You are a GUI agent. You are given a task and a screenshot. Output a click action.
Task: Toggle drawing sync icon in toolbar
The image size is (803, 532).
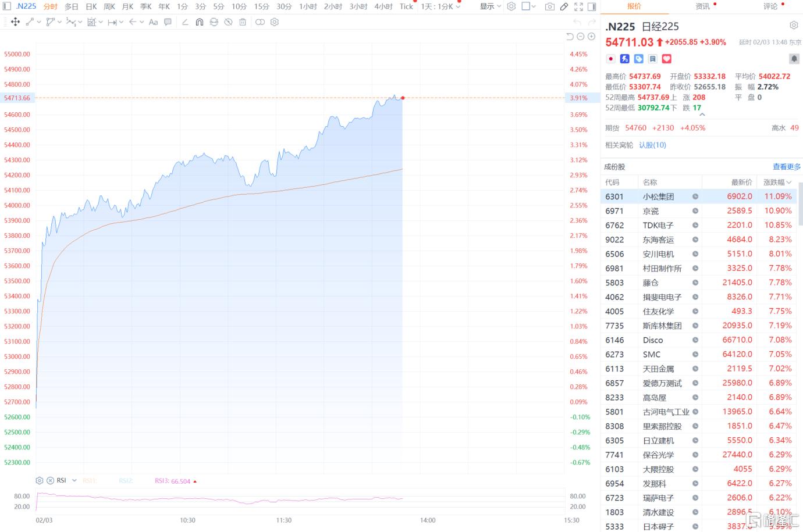click(214, 22)
